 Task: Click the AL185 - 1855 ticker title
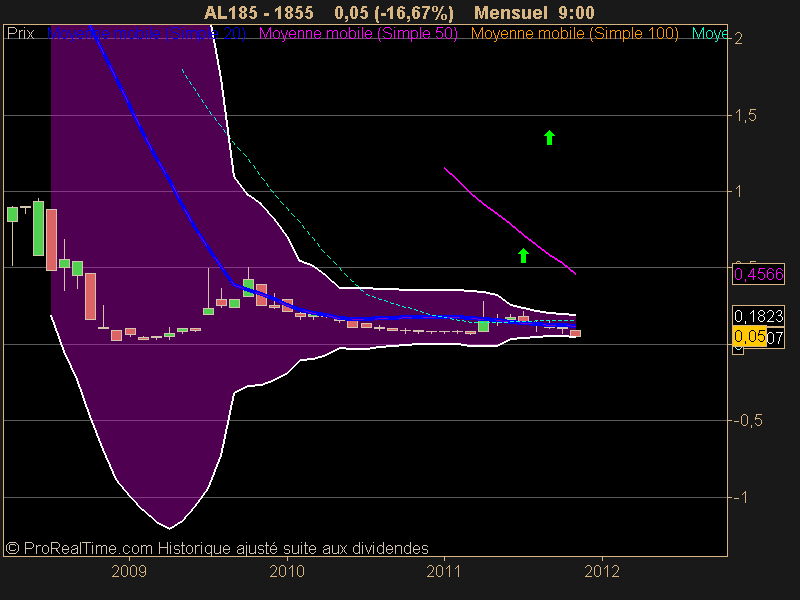point(259,13)
